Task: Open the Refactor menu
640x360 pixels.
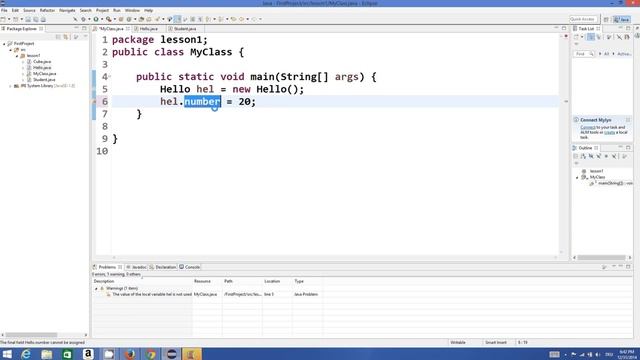Action: point(47,10)
